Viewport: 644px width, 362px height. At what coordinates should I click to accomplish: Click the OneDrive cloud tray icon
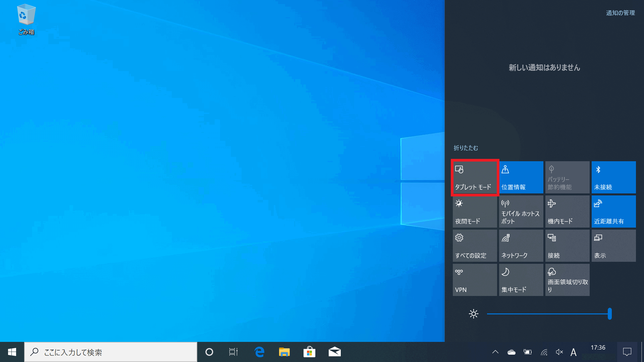511,352
